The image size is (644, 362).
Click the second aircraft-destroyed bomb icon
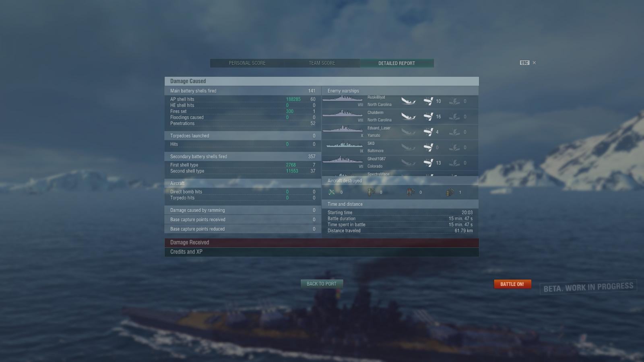tap(371, 192)
